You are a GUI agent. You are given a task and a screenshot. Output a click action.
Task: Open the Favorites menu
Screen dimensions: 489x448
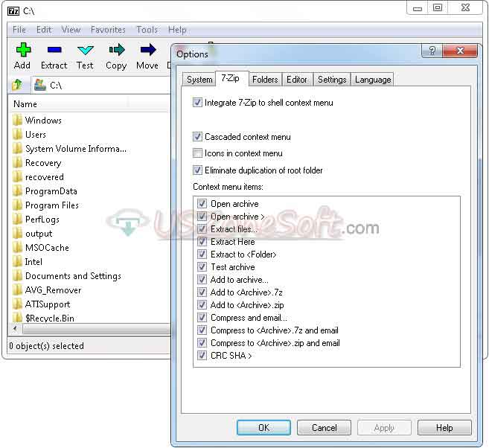[108, 30]
